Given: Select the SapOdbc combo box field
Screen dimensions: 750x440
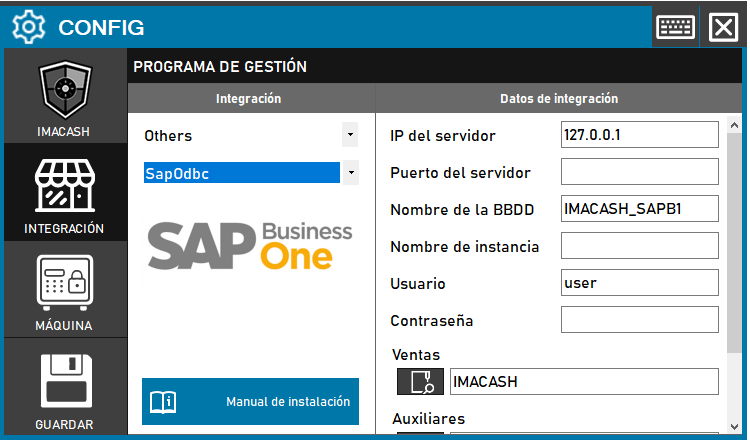Looking at the screenshot, I should (x=241, y=173).
